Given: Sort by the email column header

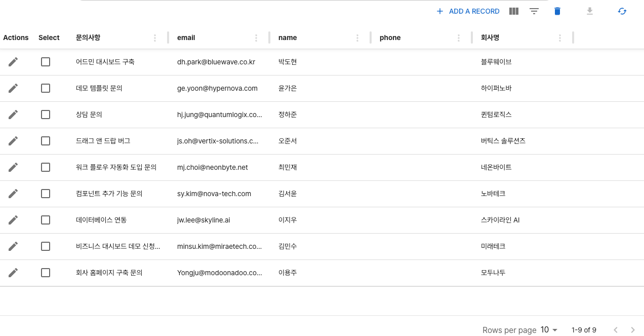Looking at the screenshot, I should click(x=186, y=38).
